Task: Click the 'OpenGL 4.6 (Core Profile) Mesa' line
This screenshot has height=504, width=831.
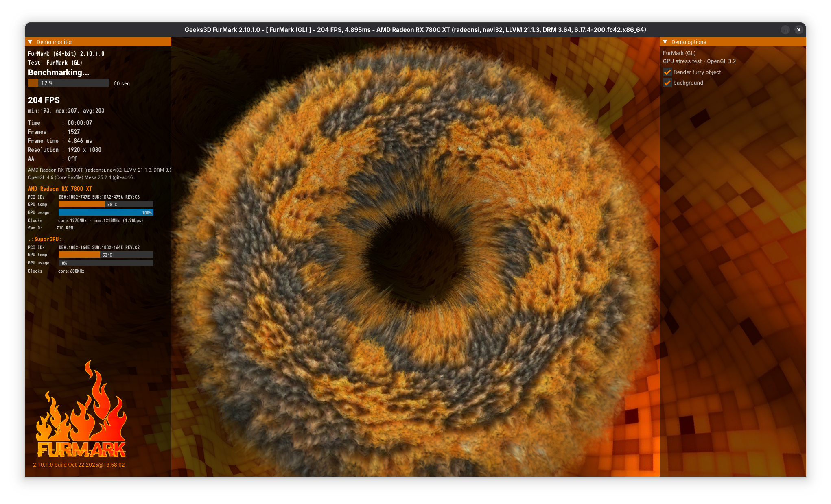Action: pos(82,177)
